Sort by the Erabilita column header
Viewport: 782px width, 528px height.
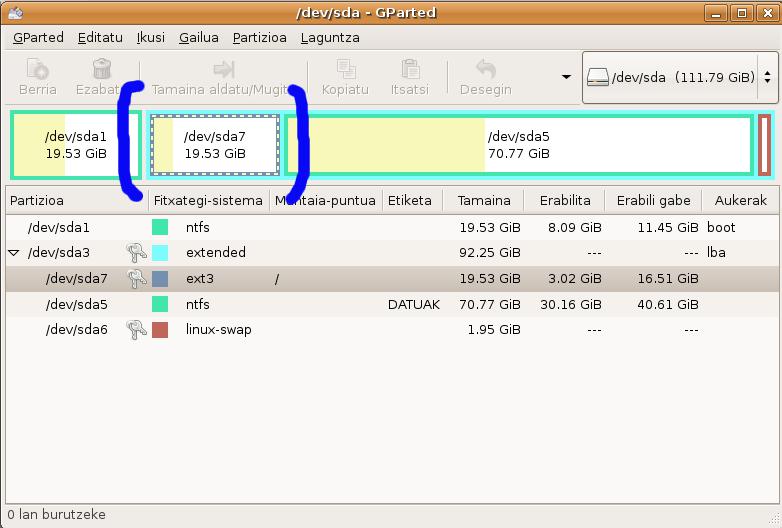564,200
